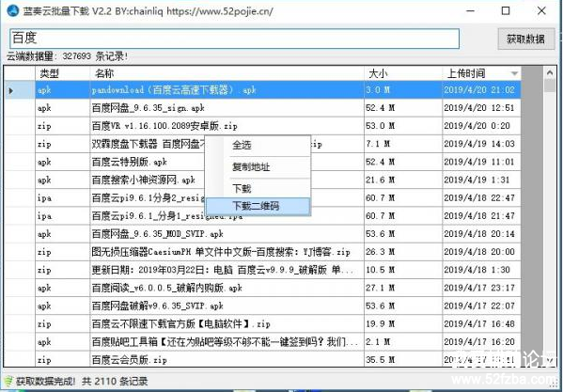Click the 26.3 M size cell
563x392 pixels.
[403, 252]
